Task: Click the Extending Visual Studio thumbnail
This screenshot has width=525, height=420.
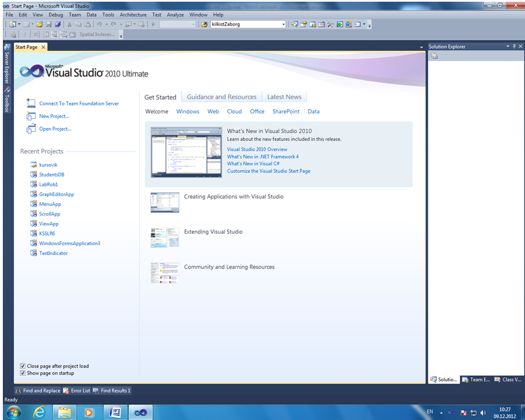Action: click(x=165, y=237)
